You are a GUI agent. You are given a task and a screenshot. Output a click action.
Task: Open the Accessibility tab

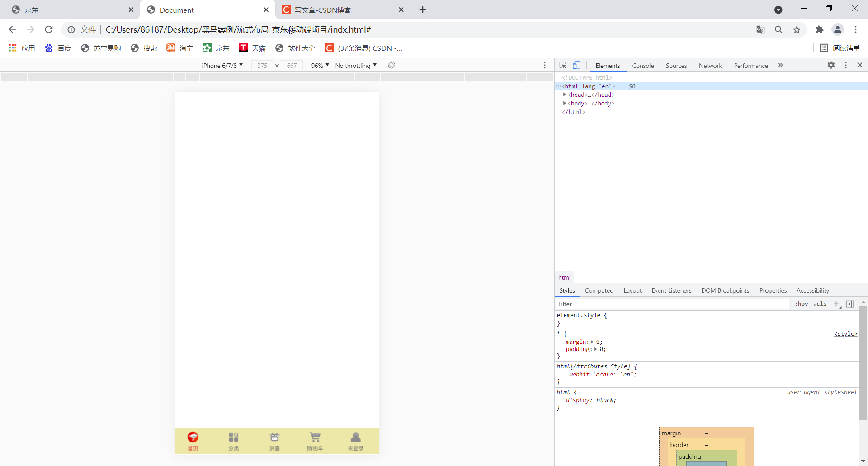coord(812,290)
